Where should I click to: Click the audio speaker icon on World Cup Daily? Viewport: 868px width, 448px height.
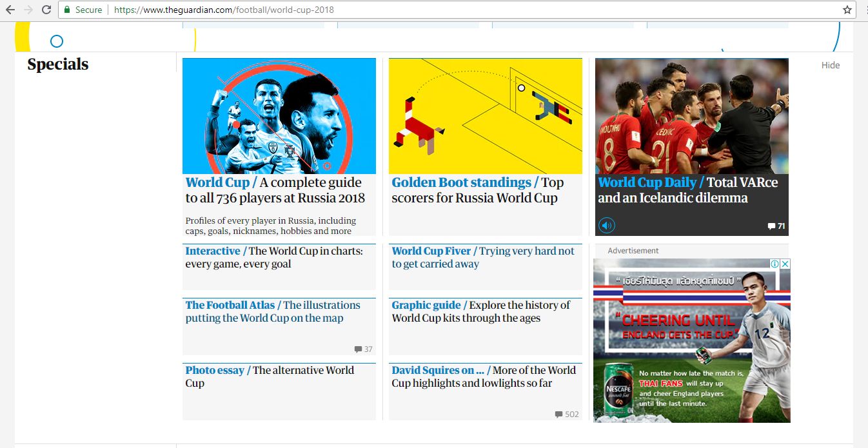click(607, 226)
